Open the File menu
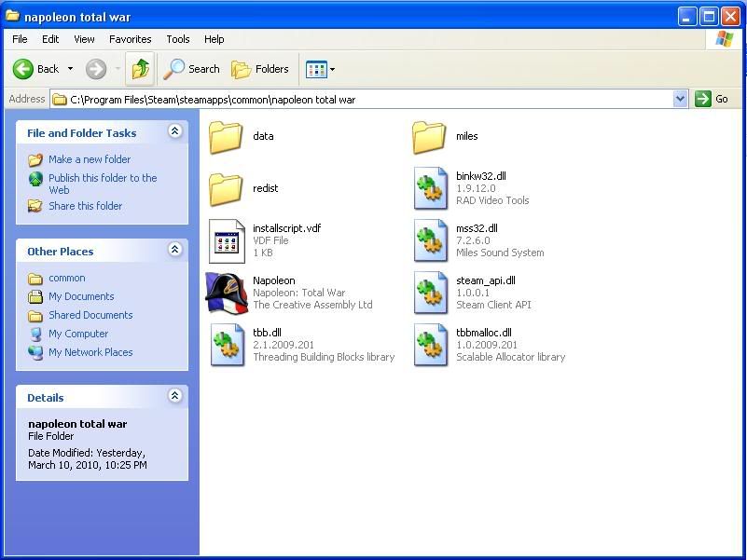Image resolution: width=747 pixels, height=560 pixels. pyautogui.click(x=20, y=39)
